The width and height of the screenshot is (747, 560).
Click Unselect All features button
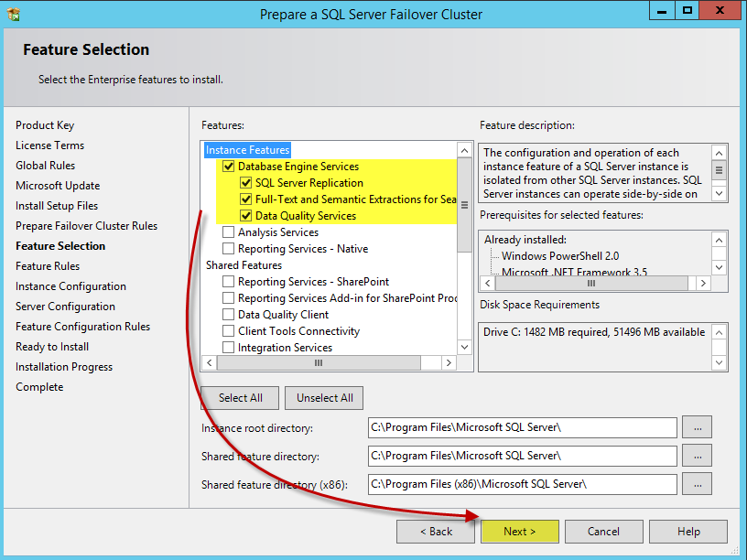[x=324, y=398]
